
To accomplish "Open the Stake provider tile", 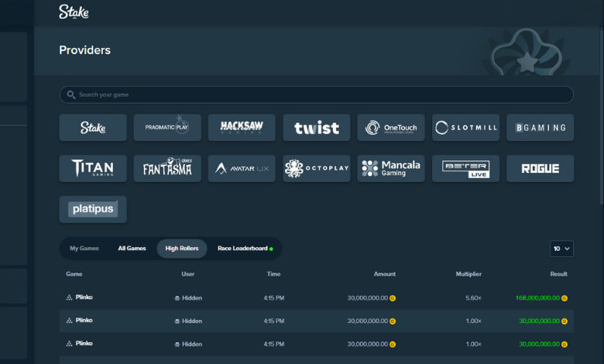I will [93, 128].
